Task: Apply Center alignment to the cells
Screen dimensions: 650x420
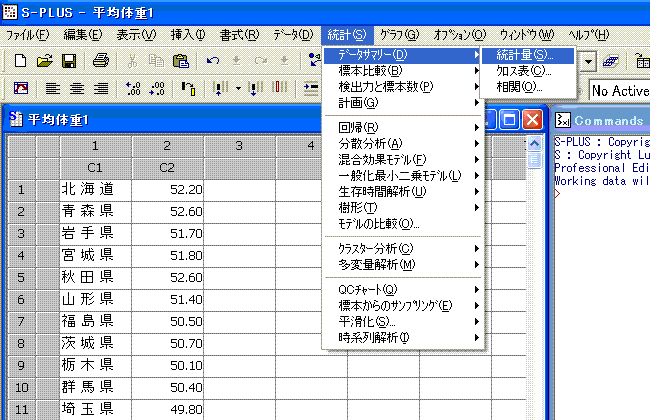Action: tap(77, 88)
